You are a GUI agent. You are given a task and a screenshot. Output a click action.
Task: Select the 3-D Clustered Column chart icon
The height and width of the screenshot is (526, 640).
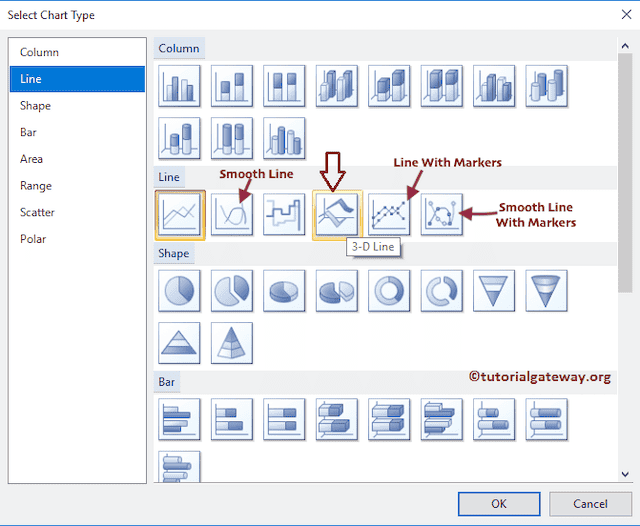pyautogui.click(x=494, y=86)
